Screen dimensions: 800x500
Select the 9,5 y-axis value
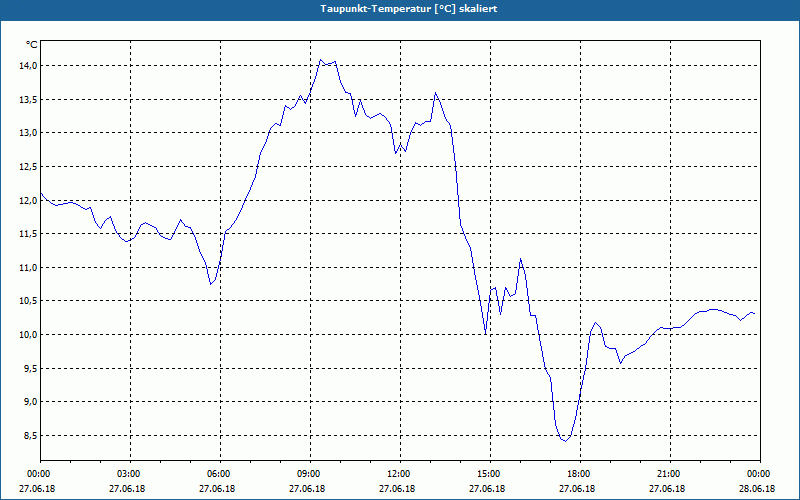(x=30, y=368)
